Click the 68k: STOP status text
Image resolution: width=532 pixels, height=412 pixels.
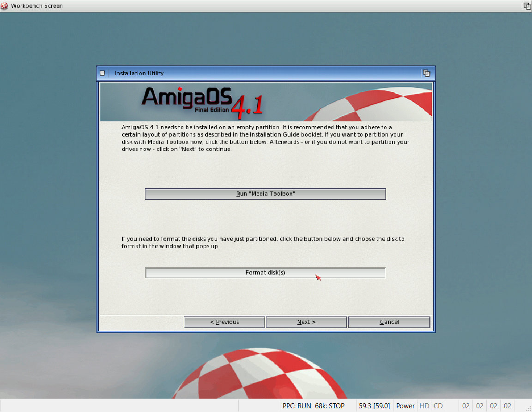[x=329, y=406]
